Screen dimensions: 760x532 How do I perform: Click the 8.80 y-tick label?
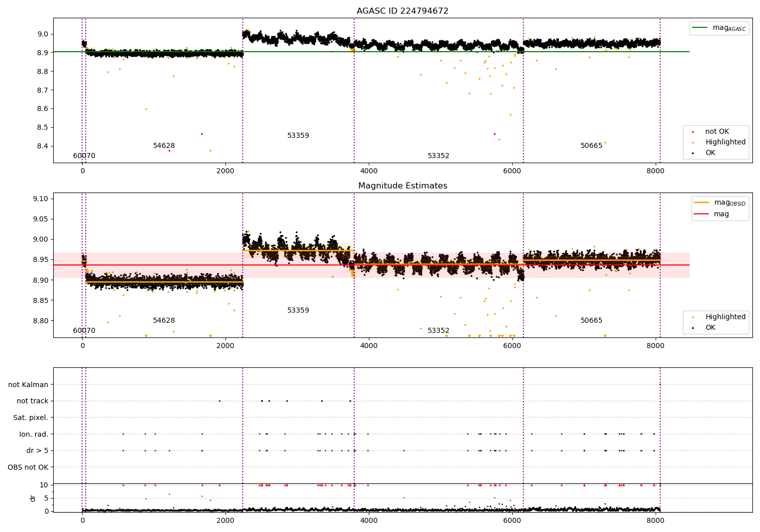(x=40, y=321)
